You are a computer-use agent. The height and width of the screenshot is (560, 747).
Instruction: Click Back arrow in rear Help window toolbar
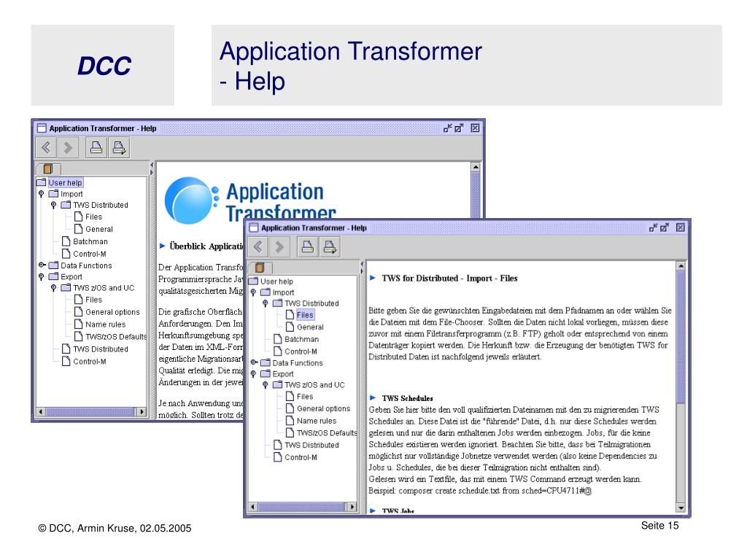point(46,147)
